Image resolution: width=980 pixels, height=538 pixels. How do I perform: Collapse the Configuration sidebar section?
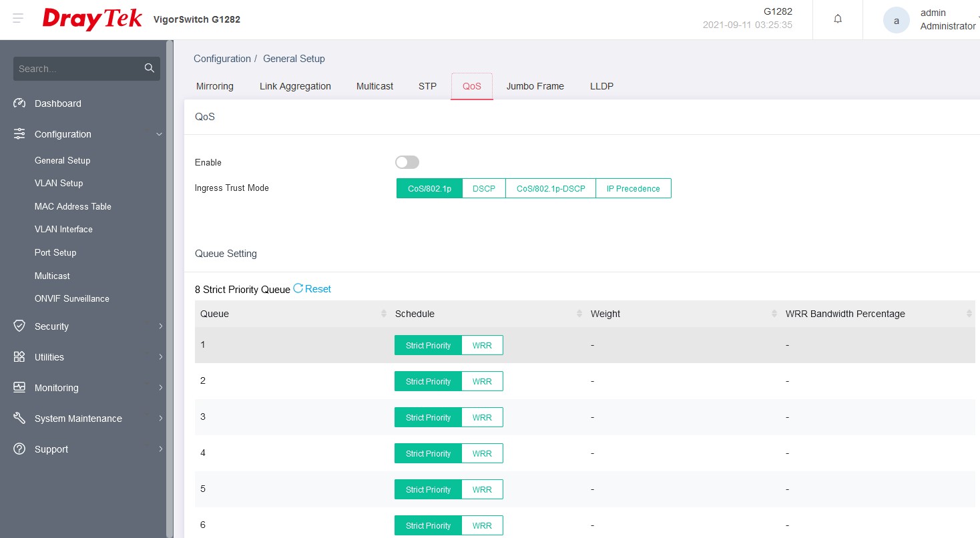click(159, 134)
